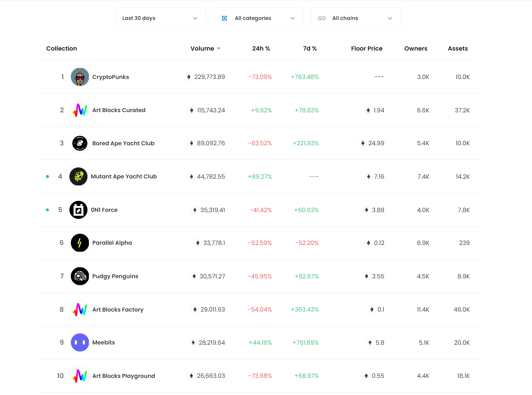Open CryptoPunks collection avatar

[x=80, y=77]
